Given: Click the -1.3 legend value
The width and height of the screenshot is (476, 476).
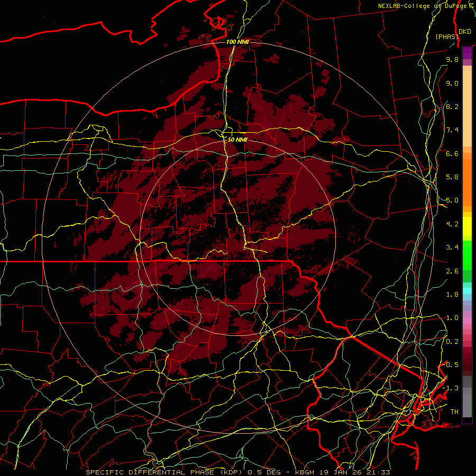Looking at the screenshot, I should 450,388.
